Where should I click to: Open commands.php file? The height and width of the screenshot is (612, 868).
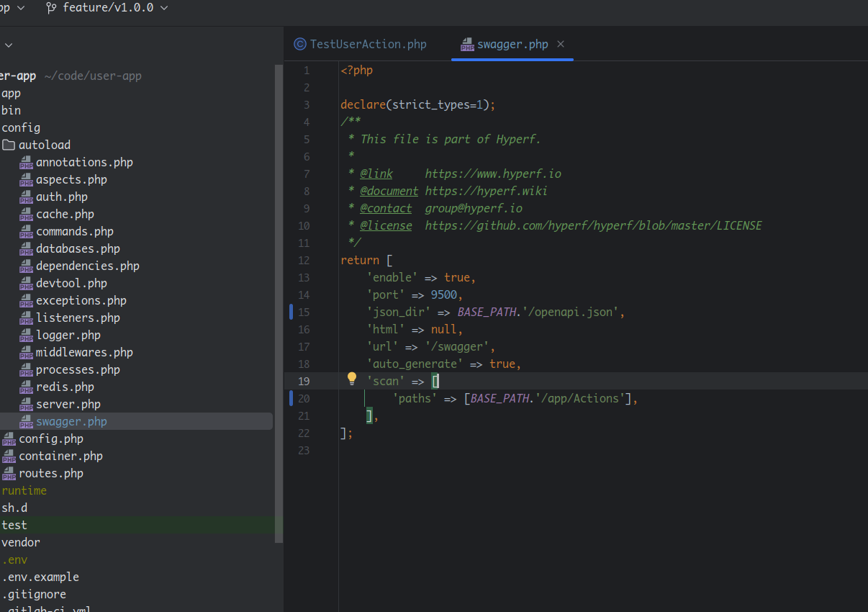click(75, 231)
